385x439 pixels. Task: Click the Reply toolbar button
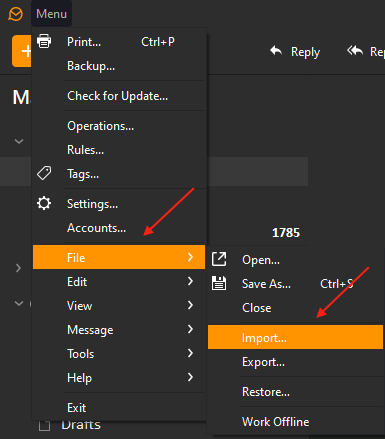click(295, 52)
